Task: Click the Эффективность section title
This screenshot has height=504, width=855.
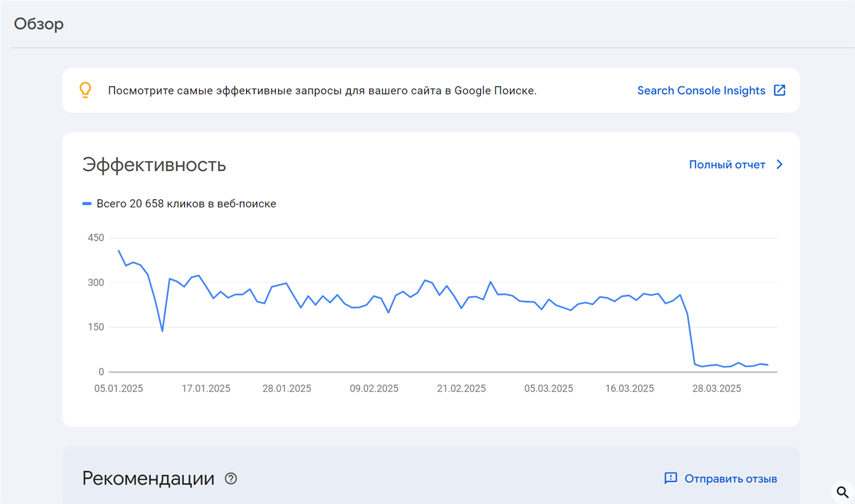Action: click(154, 165)
